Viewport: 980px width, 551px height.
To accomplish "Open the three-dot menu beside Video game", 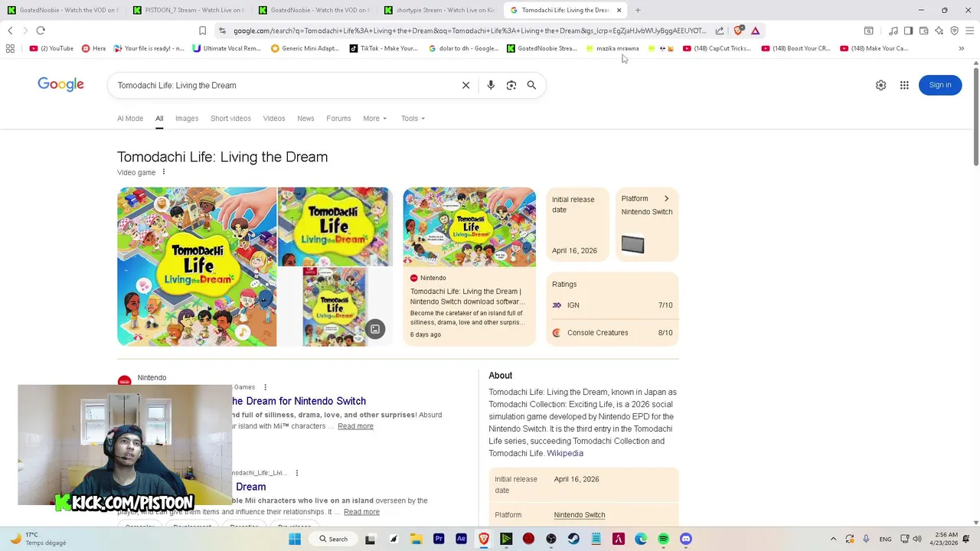I will click(x=163, y=172).
